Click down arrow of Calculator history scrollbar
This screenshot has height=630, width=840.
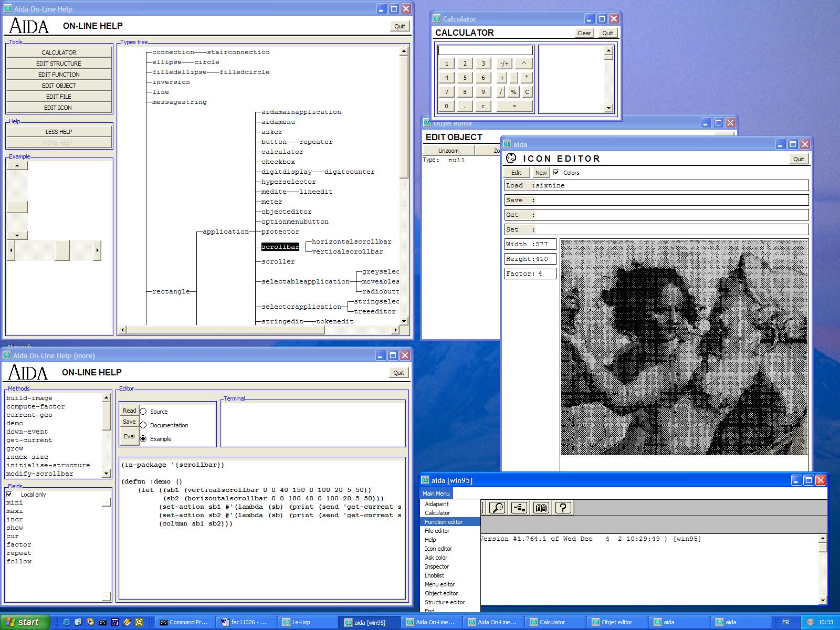608,108
